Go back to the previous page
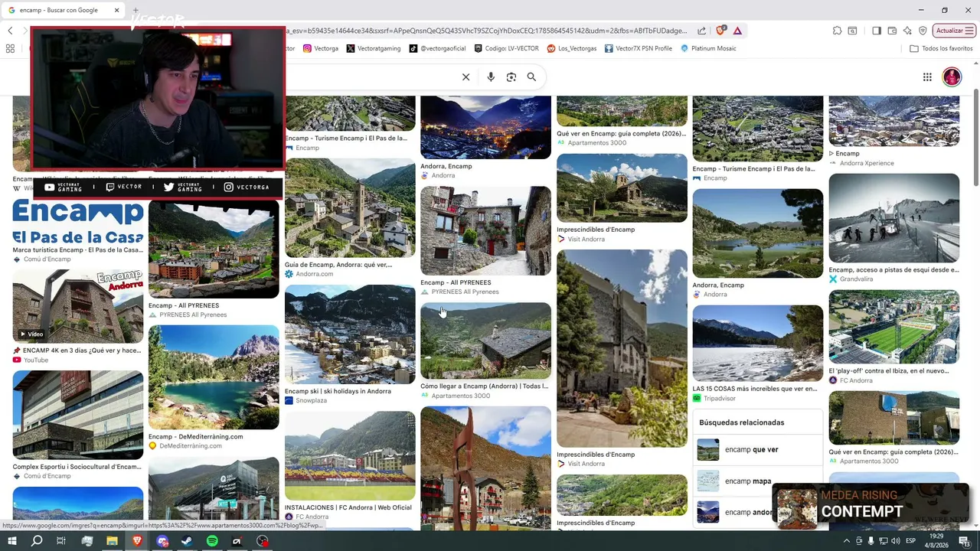This screenshot has height=551, width=980. (10, 31)
